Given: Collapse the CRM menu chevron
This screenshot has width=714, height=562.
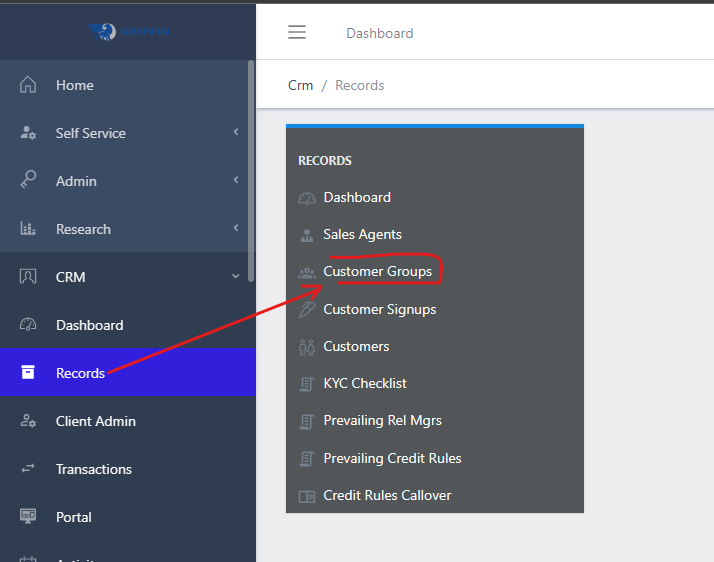Looking at the screenshot, I should [x=236, y=277].
